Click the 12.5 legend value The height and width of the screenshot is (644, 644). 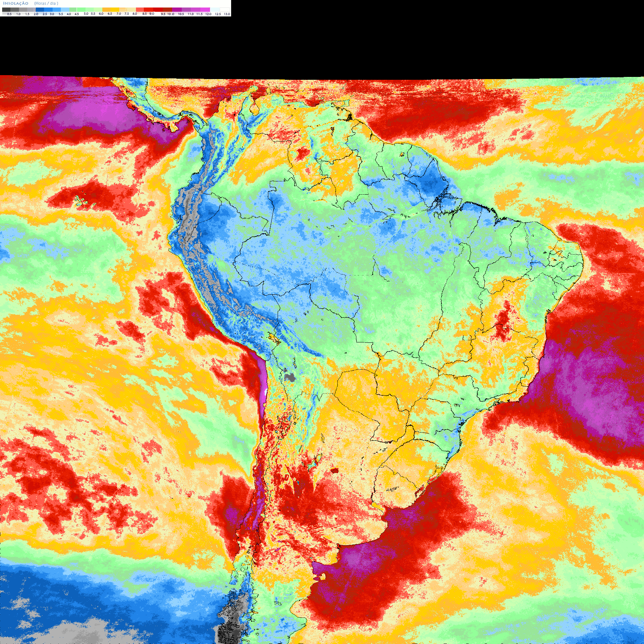[x=218, y=14]
